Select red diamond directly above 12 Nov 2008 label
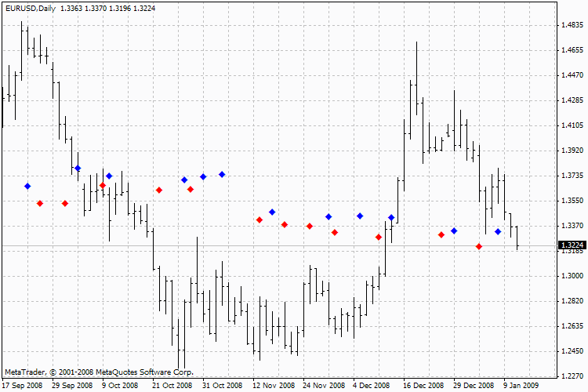Image resolution: width=588 pixels, height=392 pixels. click(260, 220)
